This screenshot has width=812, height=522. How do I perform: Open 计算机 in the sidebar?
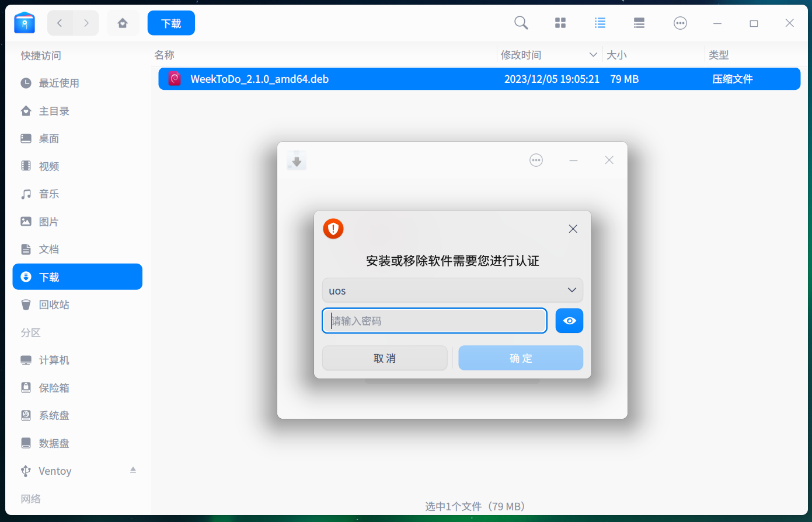[x=77, y=360]
